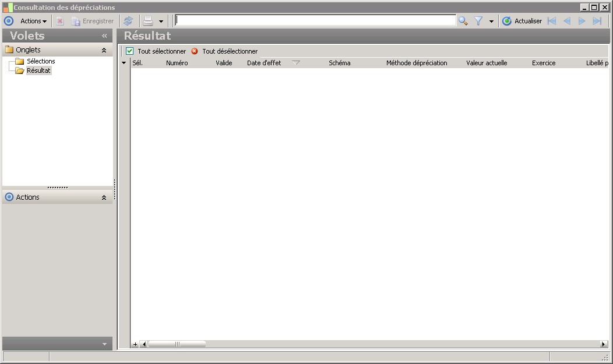Click the Actualiser refresh icon
The width and height of the screenshot is (613, 364).
pos(507,21)
